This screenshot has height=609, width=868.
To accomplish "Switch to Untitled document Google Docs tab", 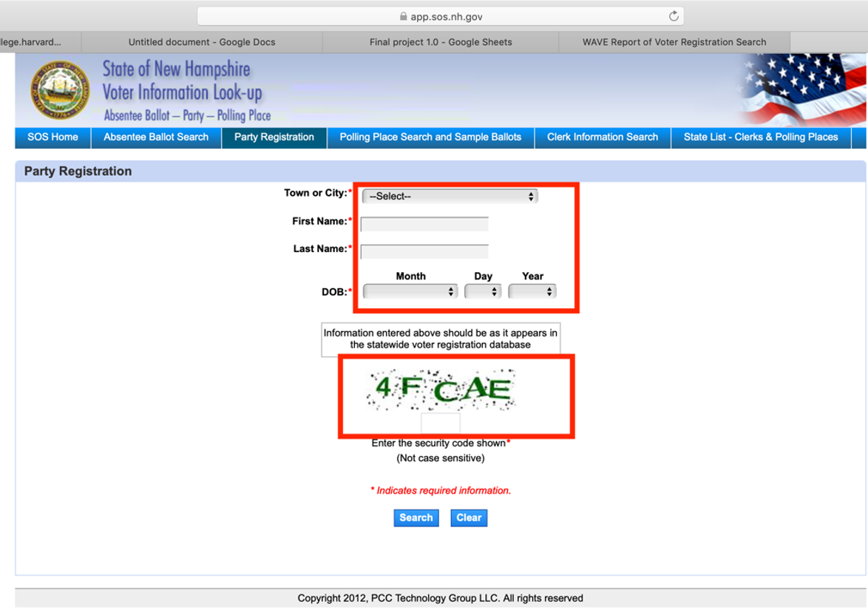I will [x=201, y=42].
